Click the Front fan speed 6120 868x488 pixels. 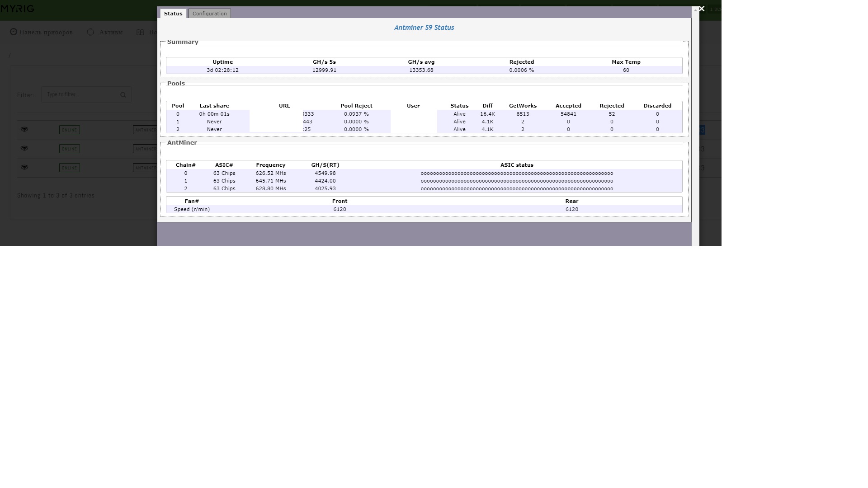(x=340, y=209)
